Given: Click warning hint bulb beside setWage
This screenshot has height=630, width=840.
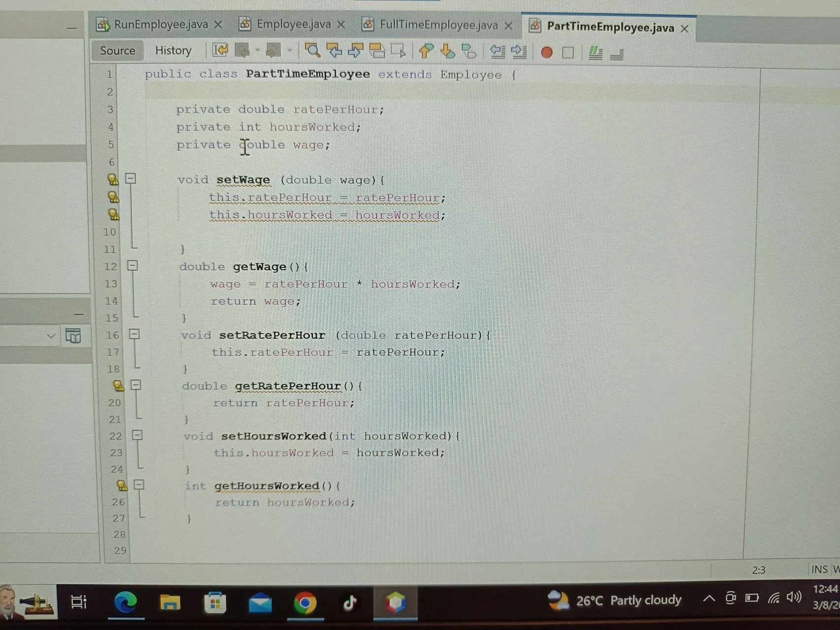Looking at the screenshot, I should pyautogui.click(x=113, y=179).
